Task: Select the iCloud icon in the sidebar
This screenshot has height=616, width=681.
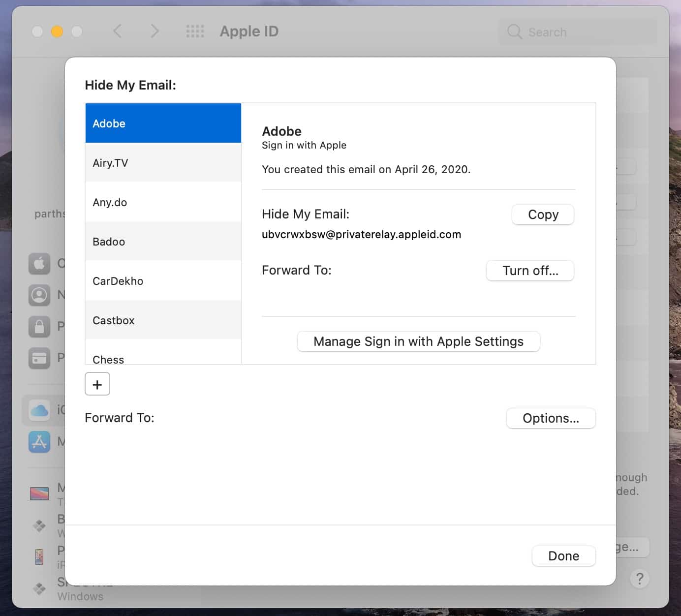Action: tap(39, 410)
